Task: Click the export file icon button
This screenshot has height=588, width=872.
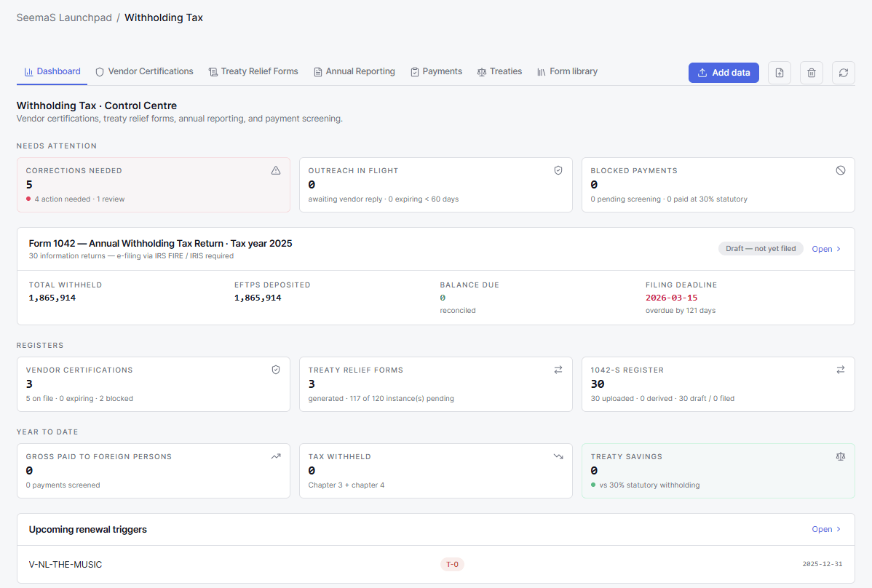Action: (779, 73)
